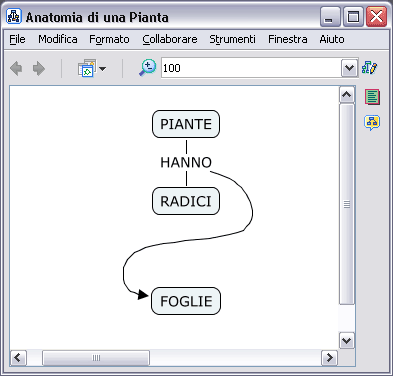The width and height of the screenshot is (393, 376).
Task: Expand the zoom percentage dropdown
Action: pyautogui.click(x=349, y=68)
